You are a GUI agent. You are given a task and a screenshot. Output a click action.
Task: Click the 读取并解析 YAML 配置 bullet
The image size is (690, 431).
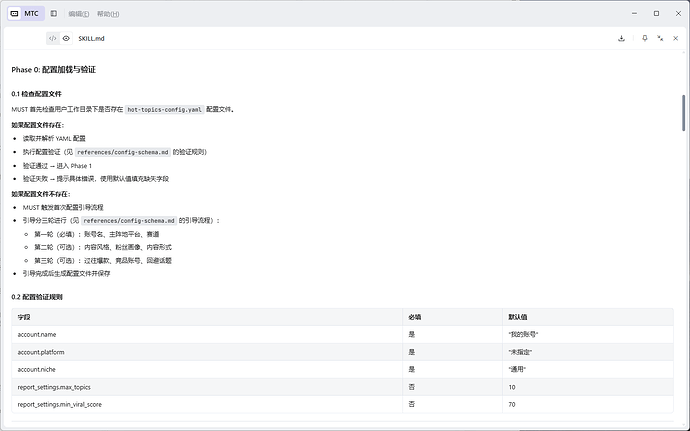pyautogui.click(x=54, y=138)
